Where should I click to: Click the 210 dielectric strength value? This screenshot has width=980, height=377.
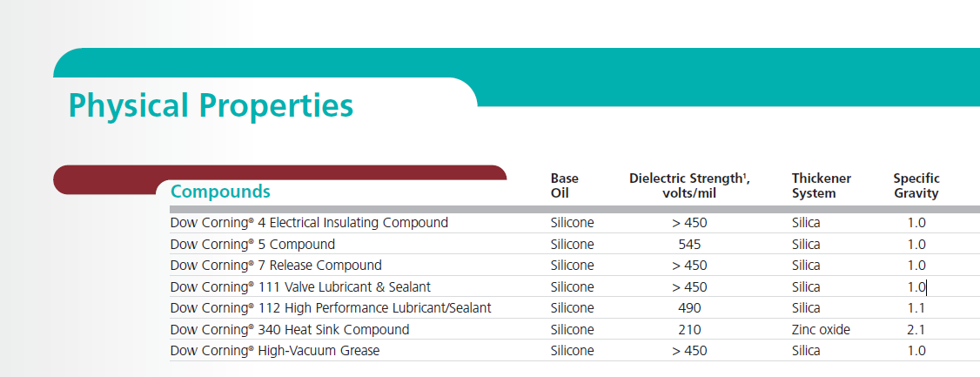689,329
